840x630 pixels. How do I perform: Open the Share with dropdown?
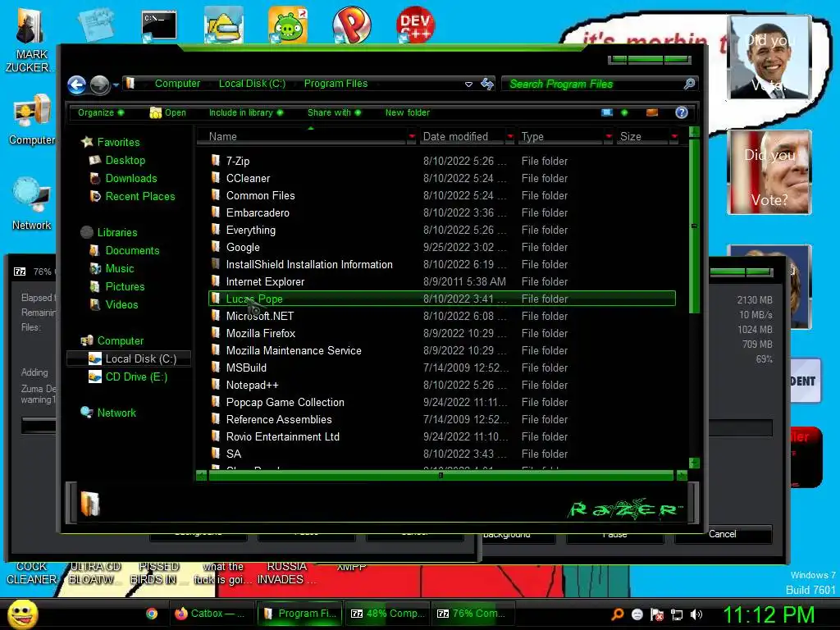coord(335,112)
